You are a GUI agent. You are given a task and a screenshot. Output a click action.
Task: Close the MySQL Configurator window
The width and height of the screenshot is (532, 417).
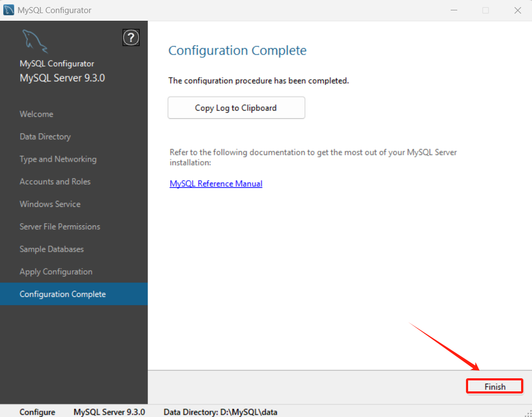517,10
